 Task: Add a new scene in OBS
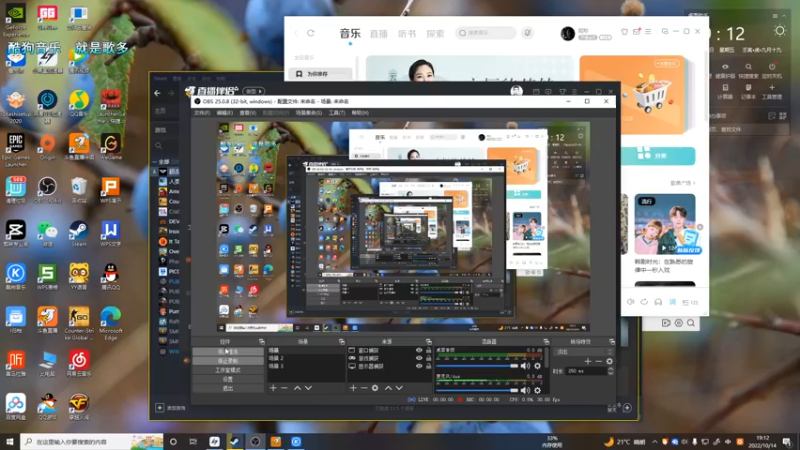[273, 388]
